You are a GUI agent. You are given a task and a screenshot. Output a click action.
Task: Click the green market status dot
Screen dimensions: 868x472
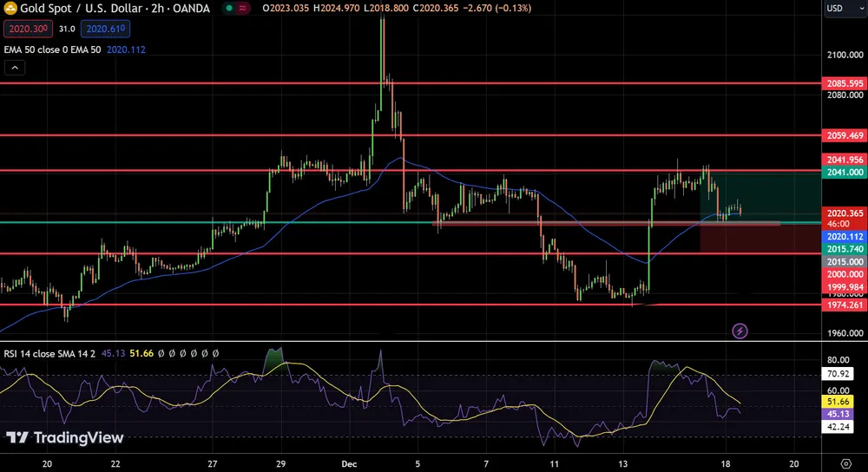(228, 8)
